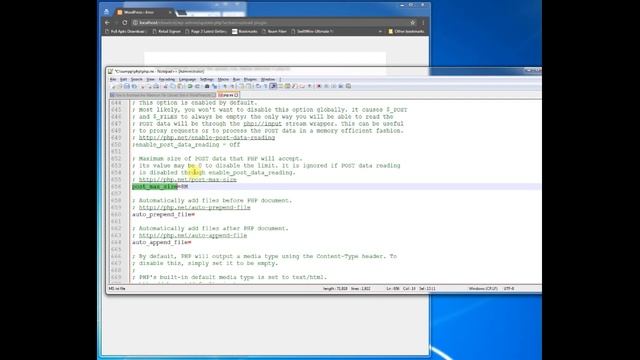Image resolution: width=640 pixels, height=360 pixels.
Task: Click the Back arrow in Chrome window
Action: point(107,23)
